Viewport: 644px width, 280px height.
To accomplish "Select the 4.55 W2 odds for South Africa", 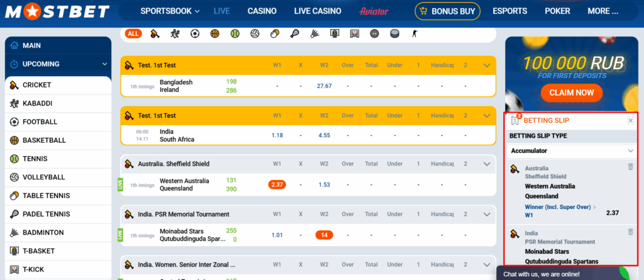I will pyautogui.click(x=324, y=135).
